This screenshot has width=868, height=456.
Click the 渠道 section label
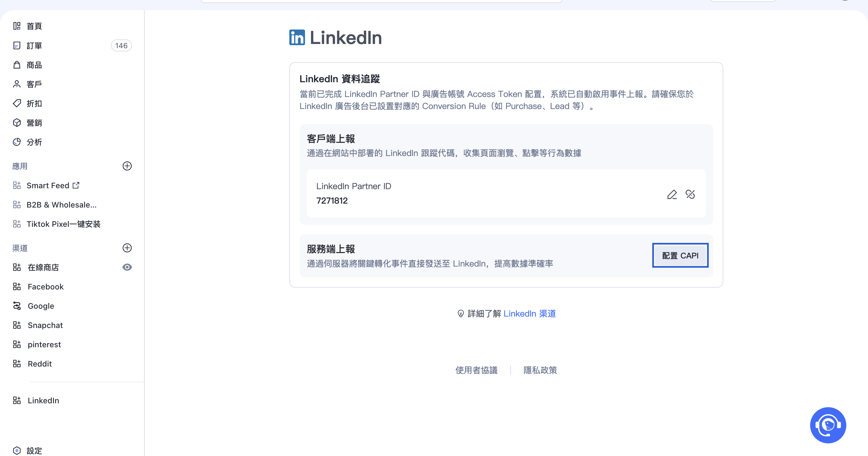click(x=20, y=248)
